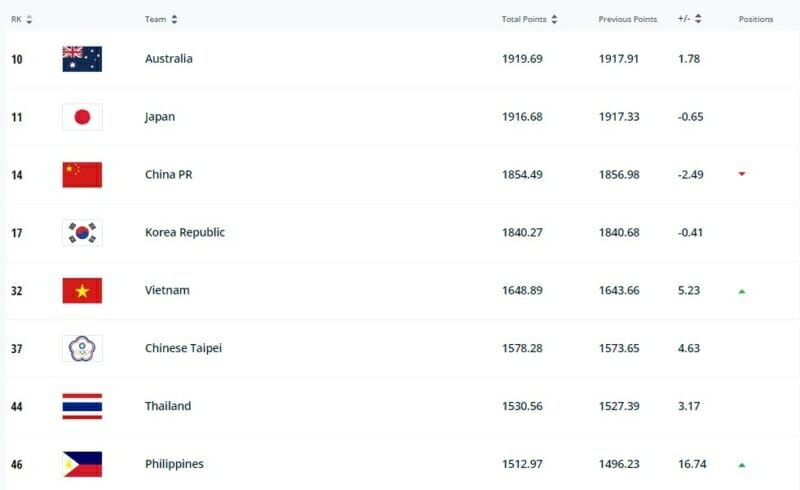This screenshot has width=800, height=490.
Task: Click Vietnam's green up position arrow
Action: 741,291
